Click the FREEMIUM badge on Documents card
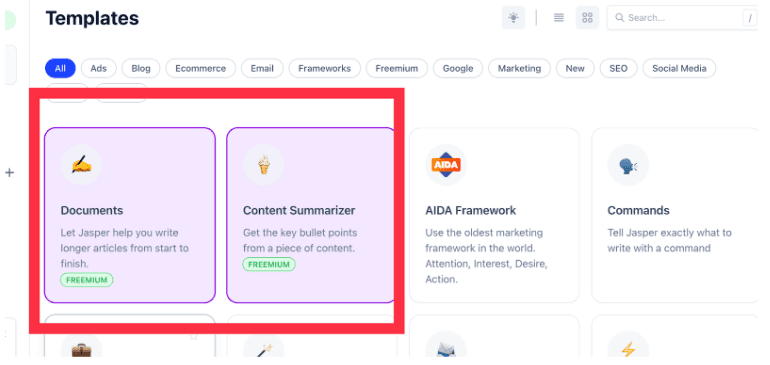Viewport: 770px width, 365px height. [x=87, y=280]
